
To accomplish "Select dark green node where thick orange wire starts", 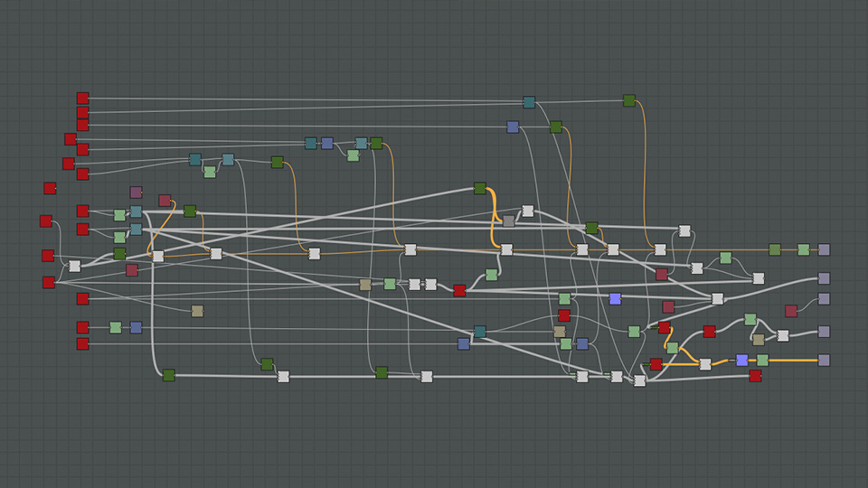I will (x=480, y=188).
